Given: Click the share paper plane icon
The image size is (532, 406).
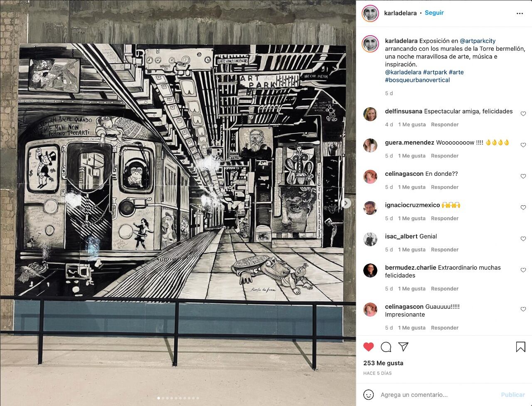Looking at the screenshot, I should [x=403, y=347].
